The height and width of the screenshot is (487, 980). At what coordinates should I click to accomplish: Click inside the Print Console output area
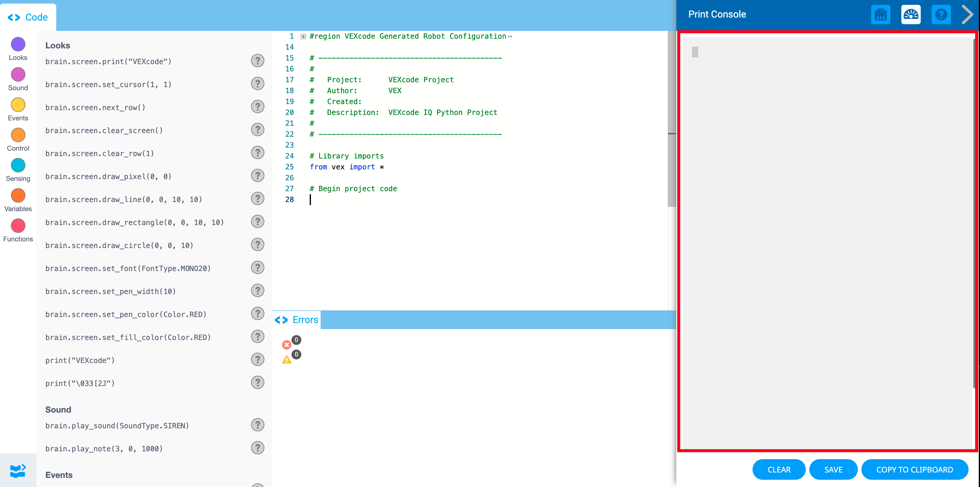827,243
